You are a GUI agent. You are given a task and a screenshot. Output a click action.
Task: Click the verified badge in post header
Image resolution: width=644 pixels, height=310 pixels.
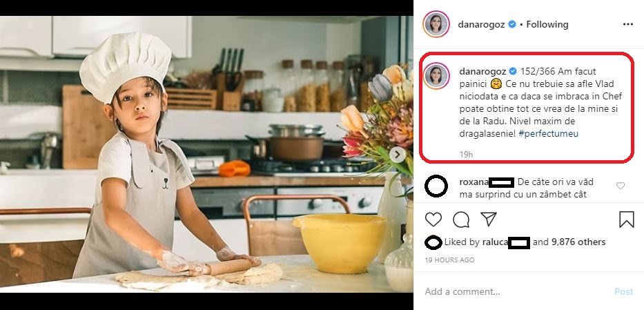tap(512, 24)
